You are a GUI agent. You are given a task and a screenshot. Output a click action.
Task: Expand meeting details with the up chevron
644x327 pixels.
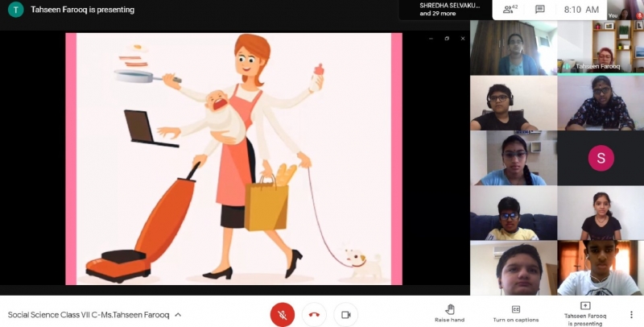click(178, 315)
